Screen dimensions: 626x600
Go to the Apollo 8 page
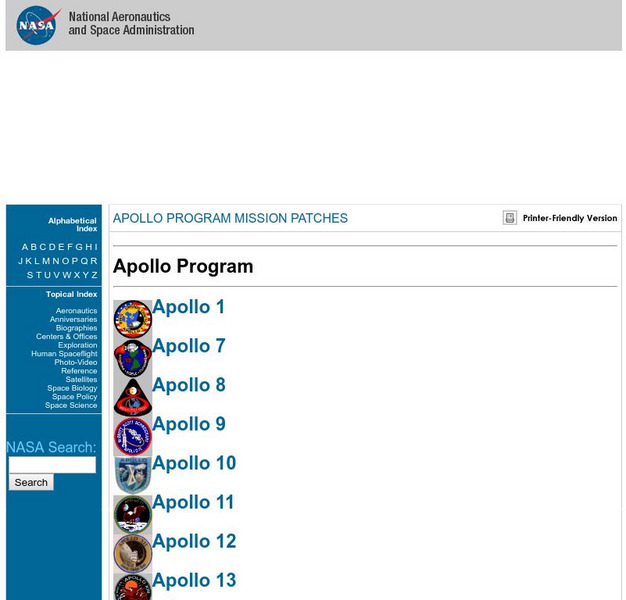pos(189,385)
